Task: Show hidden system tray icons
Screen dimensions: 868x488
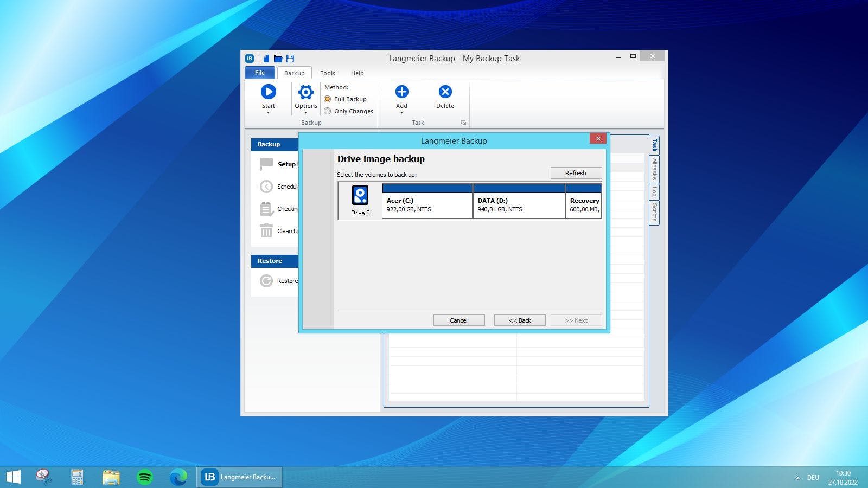Action: 797,478
